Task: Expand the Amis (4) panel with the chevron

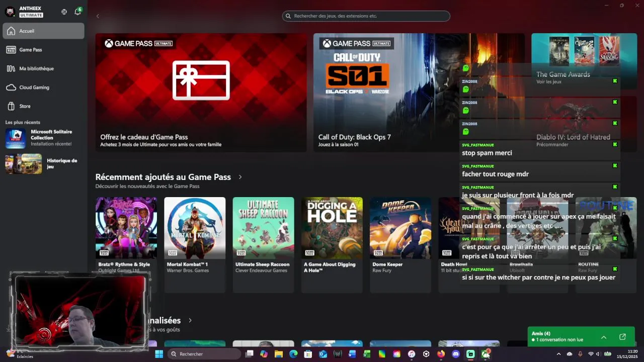Action: pyautogui.click(x=604, y=337)
